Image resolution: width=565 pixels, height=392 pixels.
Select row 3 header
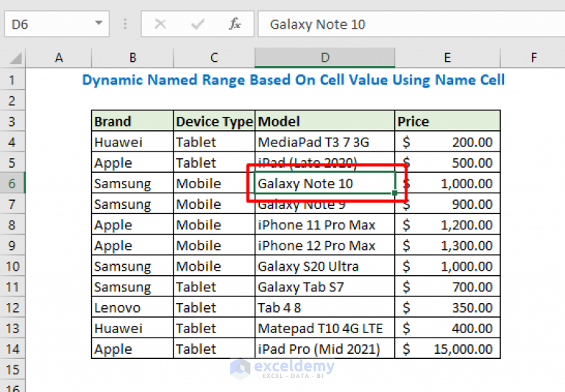pyautogui.click(x=13, y=121)
